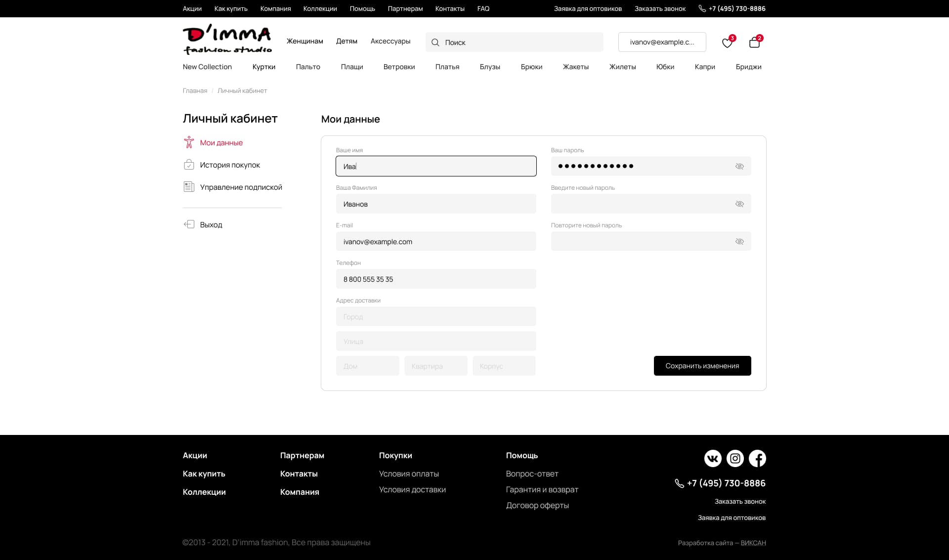Open the shopping bag cart icon
The image size is (949, 560).
pyautogui.click(x=754, y=43)
